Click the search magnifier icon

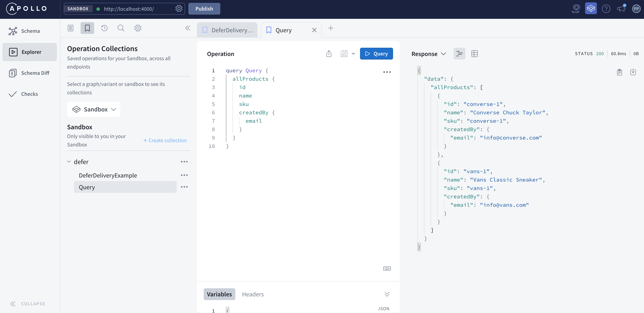click(x=121, y=28)
